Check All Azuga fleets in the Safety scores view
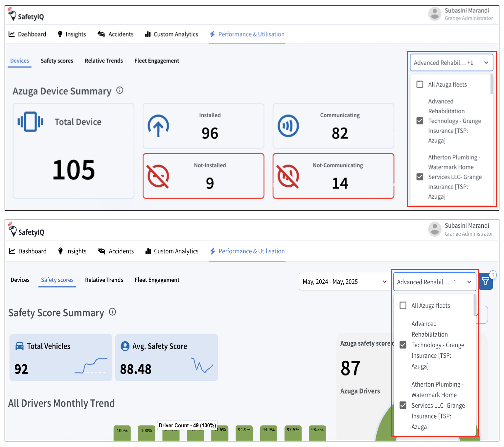504x447 pixels. click(x=403, y=306)
